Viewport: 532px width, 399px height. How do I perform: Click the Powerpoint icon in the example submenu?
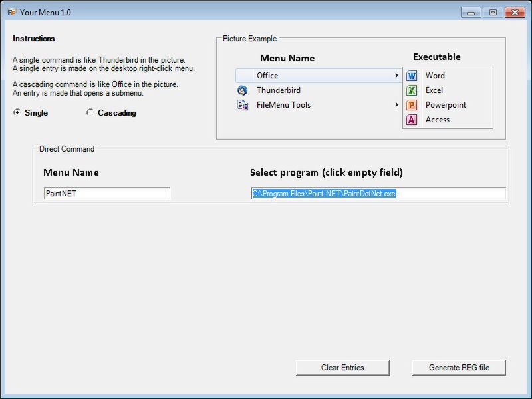click(x=412, y=105)
